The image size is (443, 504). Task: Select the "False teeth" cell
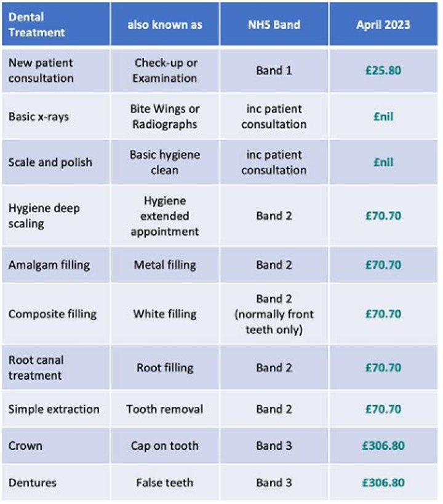(165, 482)
